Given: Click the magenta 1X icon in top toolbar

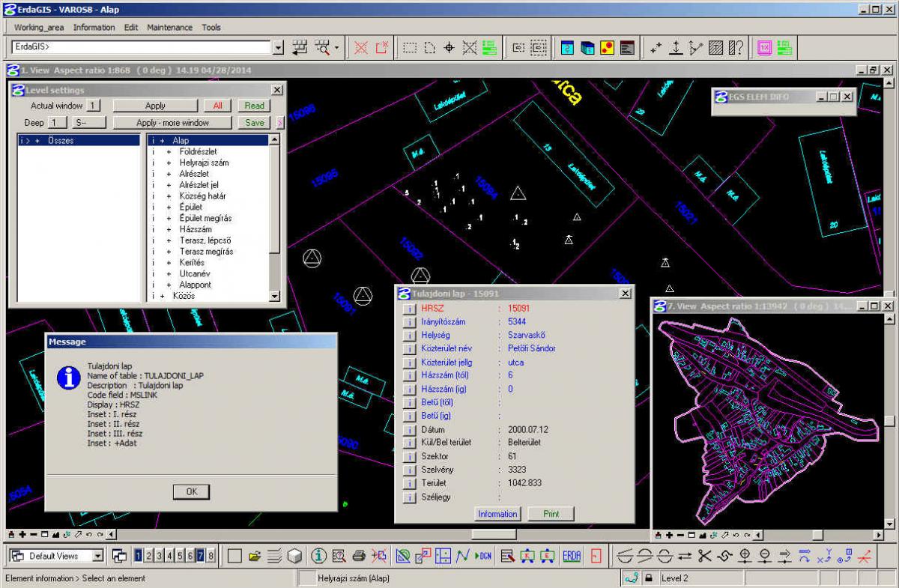Looking at the screenshot, I should [765, 47].
